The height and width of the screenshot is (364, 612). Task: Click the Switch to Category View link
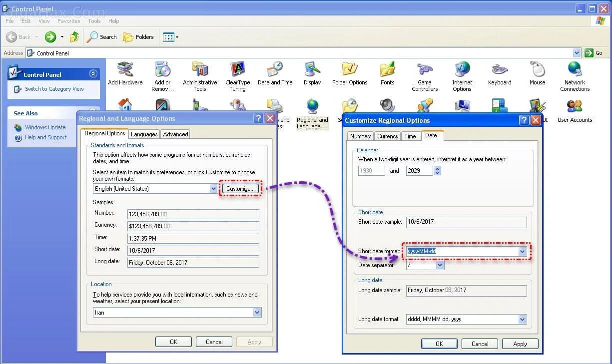(54, 89)
